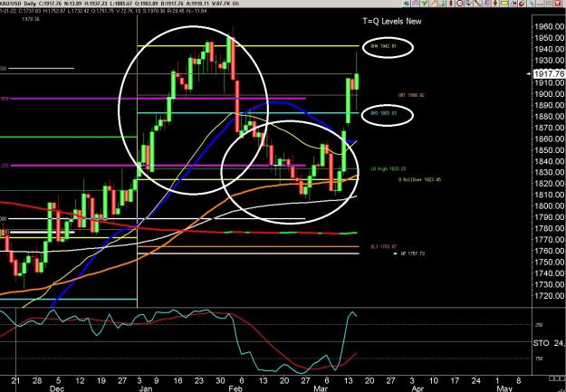The height and width of the screenshot is (392, 566).
Task: Click the RH3 1883.83 level label
Action: (384, 113)
